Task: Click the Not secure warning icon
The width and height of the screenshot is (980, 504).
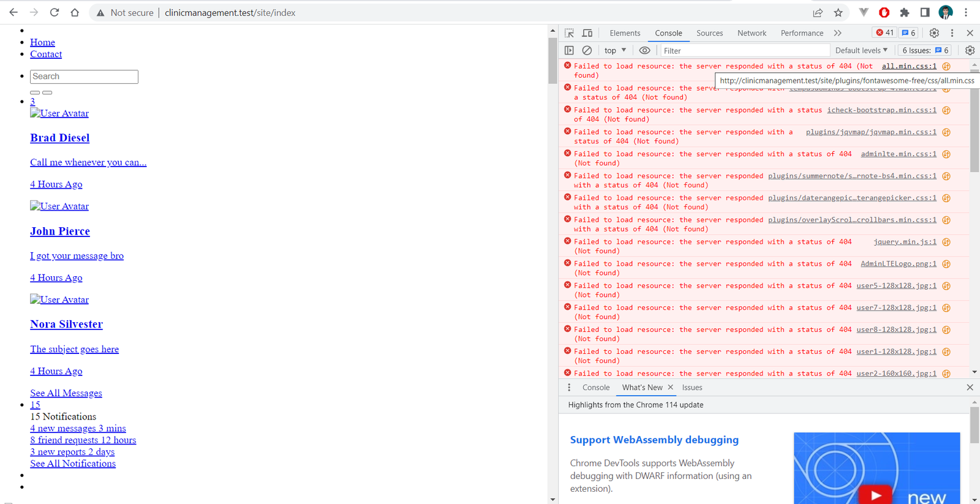Action: click(x=100, y=13)
